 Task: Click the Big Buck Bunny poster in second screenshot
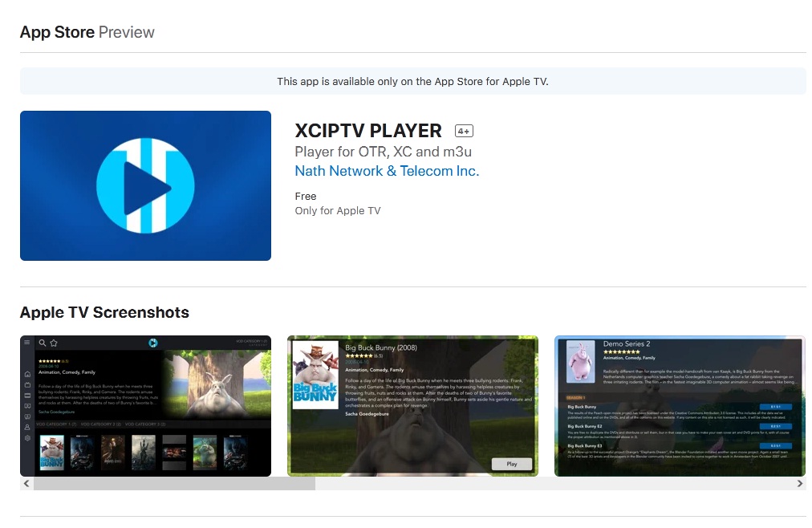pos(315,375)
